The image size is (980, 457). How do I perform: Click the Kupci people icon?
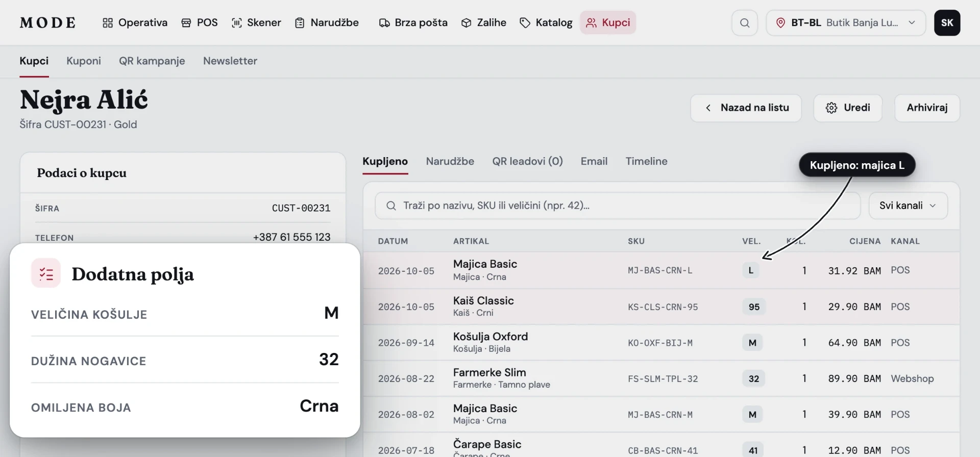point(591,23)
